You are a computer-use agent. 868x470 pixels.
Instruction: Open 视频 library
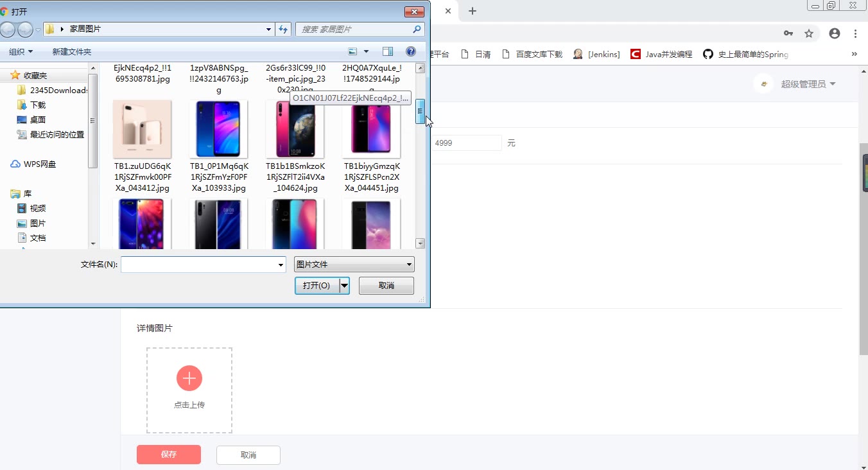pyautogui.click(x=38, y=208)
